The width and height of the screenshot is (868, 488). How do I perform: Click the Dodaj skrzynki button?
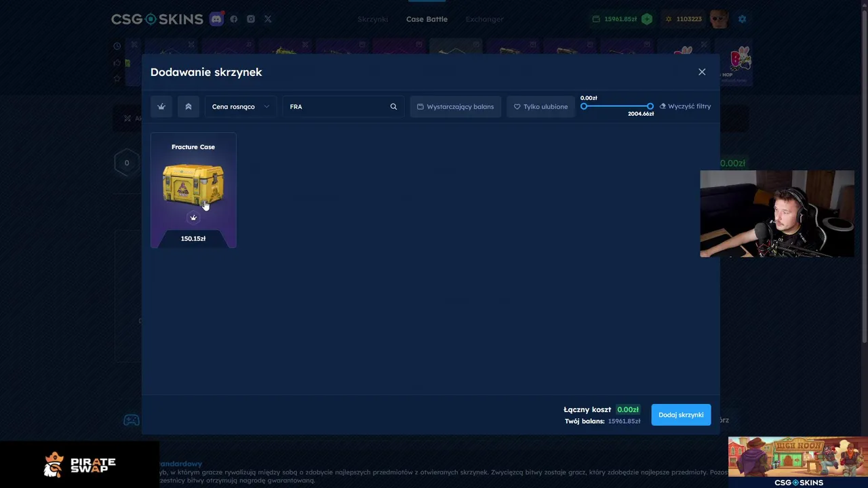681,415
